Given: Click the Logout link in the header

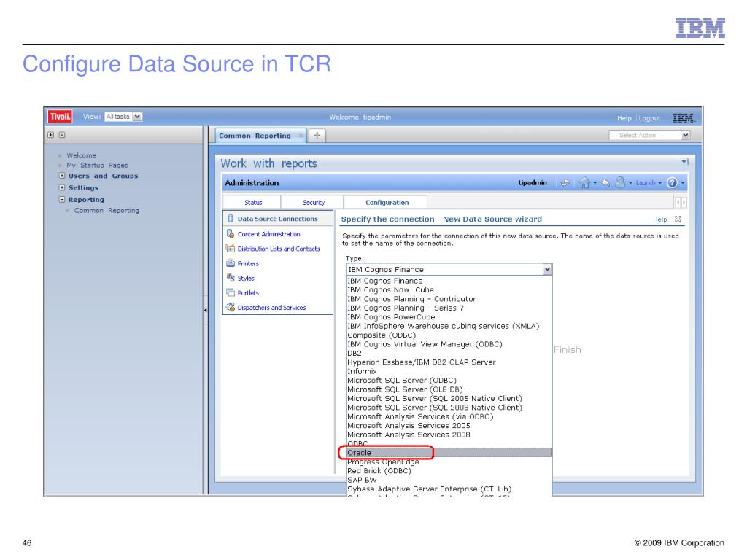Looking at the screenshot, I should pyautogui.click(x=649, y=118).
